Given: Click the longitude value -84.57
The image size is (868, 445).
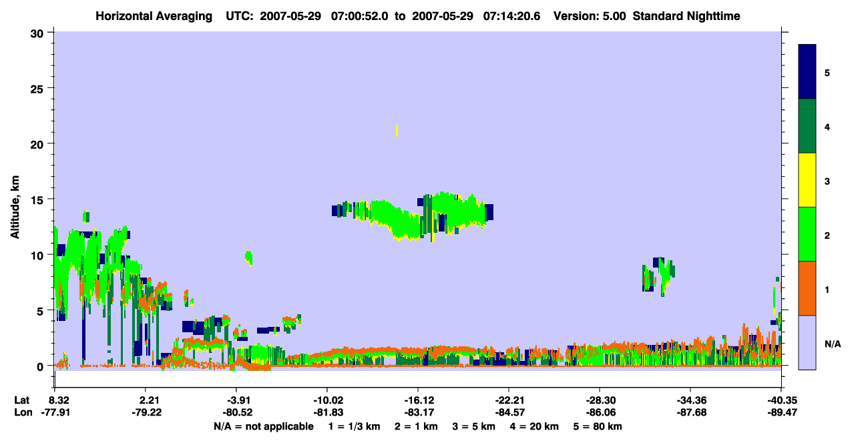Looking at the screenshot, I should 509,412.
